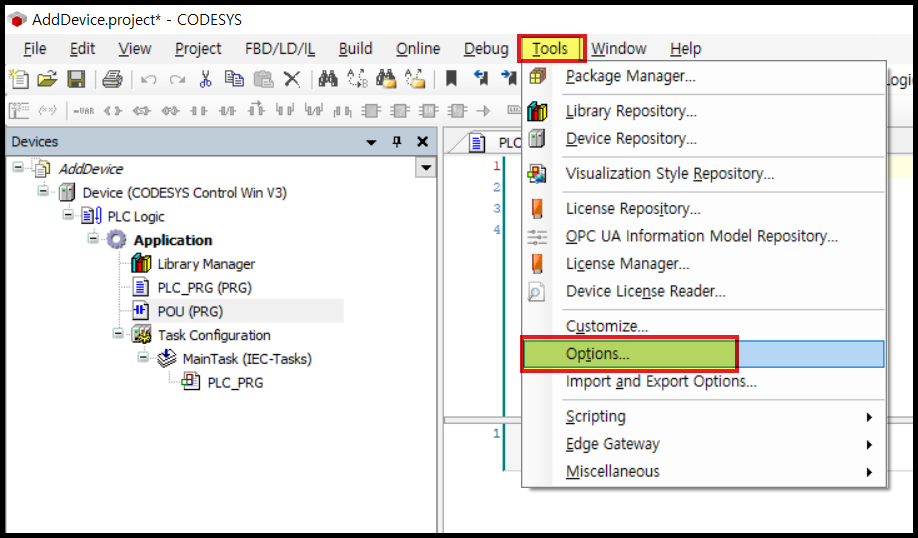
Task: Click the Insert Negated Contact icon
Action: click(227, 110)
